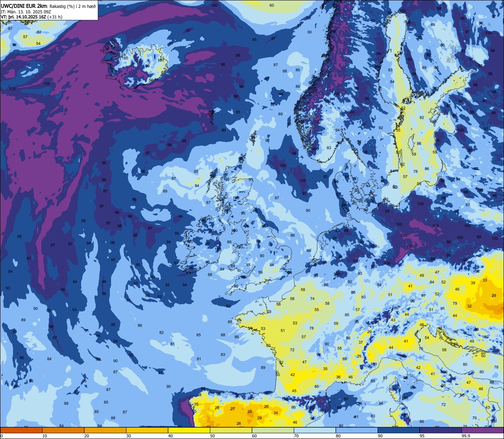Click the map value 33 in the east
The width and height of the screenshot is (504, 439).
coord(485,280)
